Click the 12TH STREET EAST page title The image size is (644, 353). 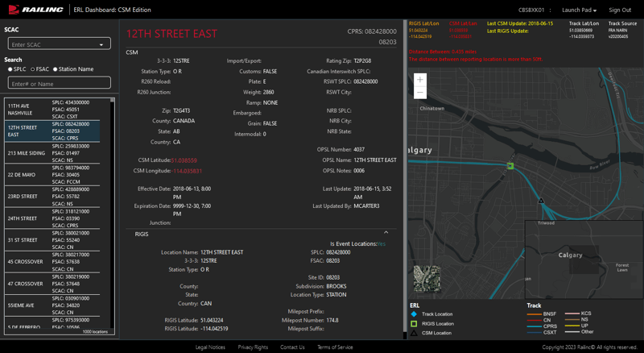(171, 34)
